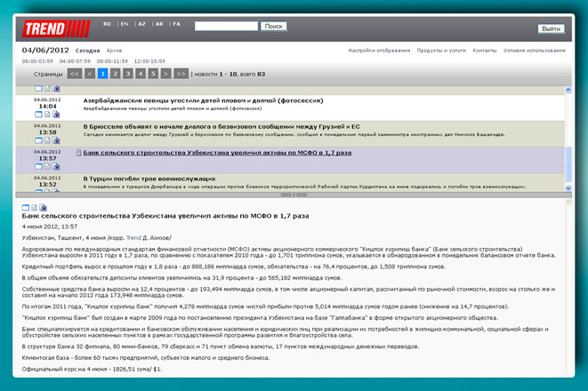
Task: Select page 3 in pagination
Action: pyautogui.click(x=128, y=74)
